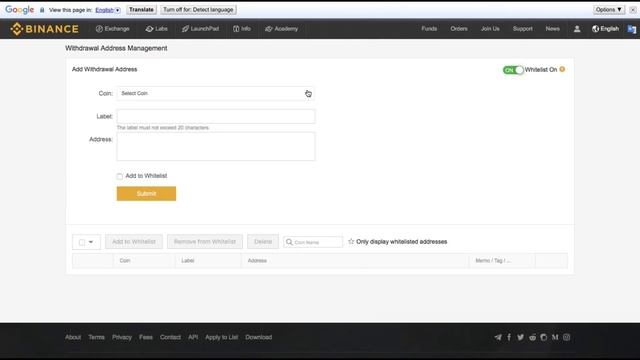
Task: Click the Whitelist info icon
Action: click(x=562, y=69)
